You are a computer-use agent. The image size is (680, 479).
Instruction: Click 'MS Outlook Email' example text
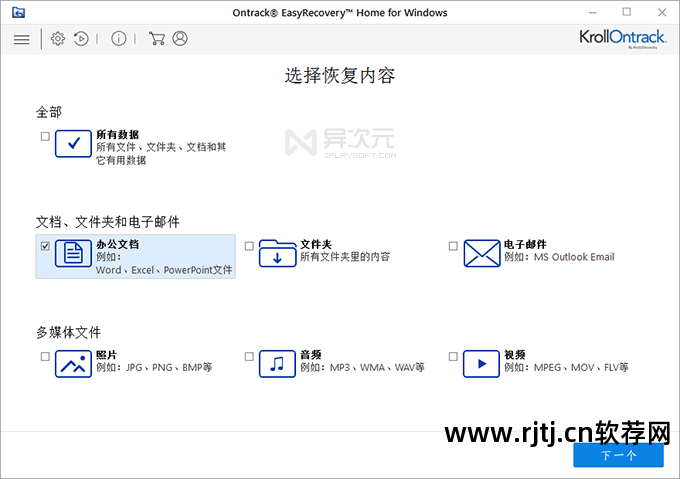pos(574,257)
